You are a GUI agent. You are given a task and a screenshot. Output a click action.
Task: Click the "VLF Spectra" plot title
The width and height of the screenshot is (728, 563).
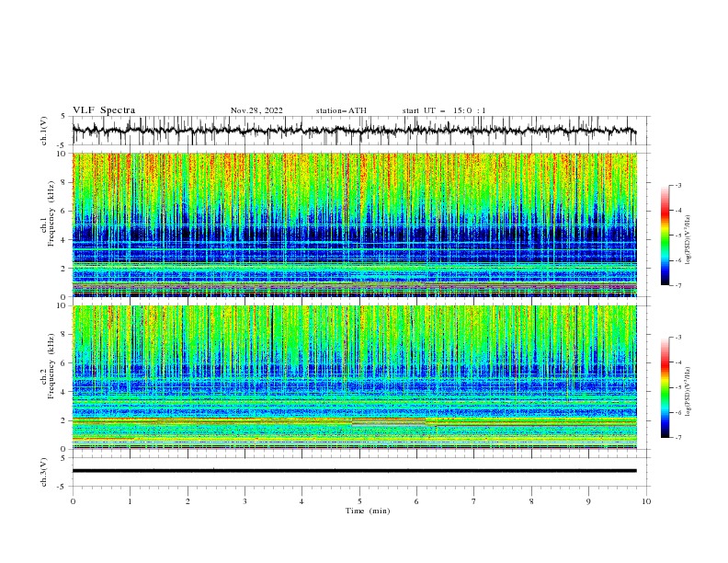pos(104,110)
